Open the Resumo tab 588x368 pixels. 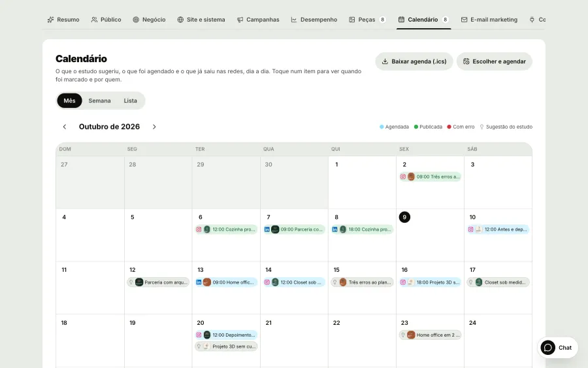[63, 20]
